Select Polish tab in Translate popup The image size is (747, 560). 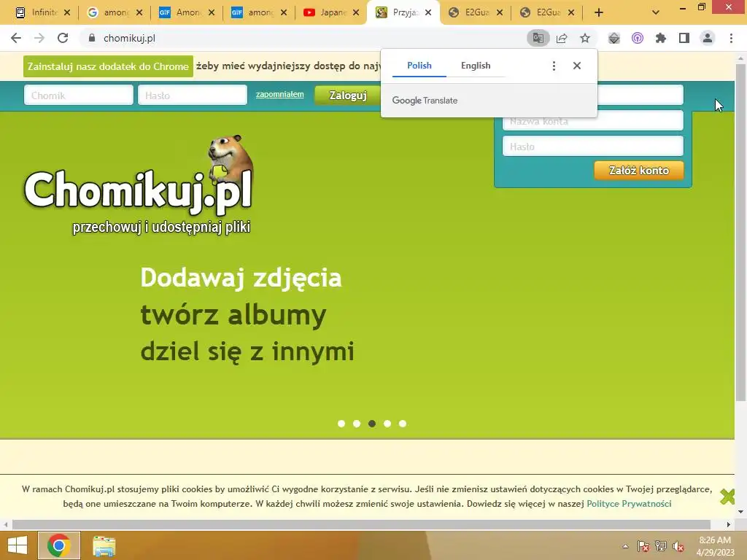[x=419, y=66]
